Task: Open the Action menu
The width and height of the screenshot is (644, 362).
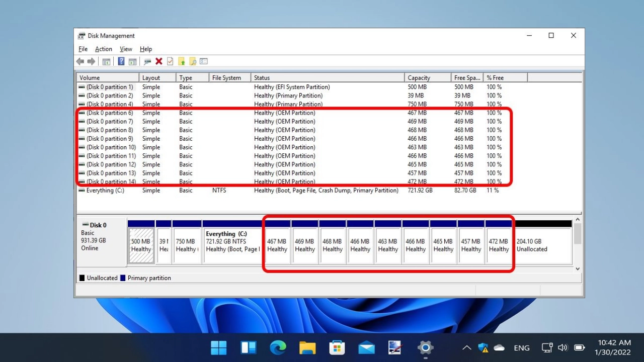Action: [x=104, y=49]
